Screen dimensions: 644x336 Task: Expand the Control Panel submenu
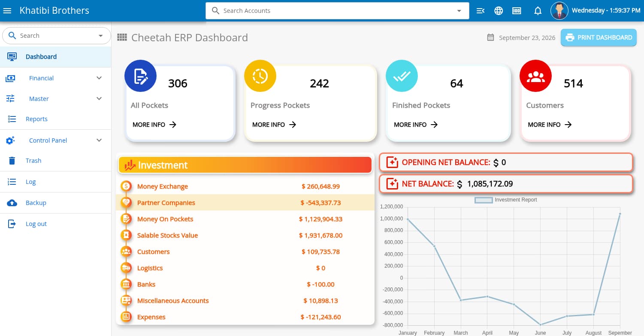tap(99, 141)
